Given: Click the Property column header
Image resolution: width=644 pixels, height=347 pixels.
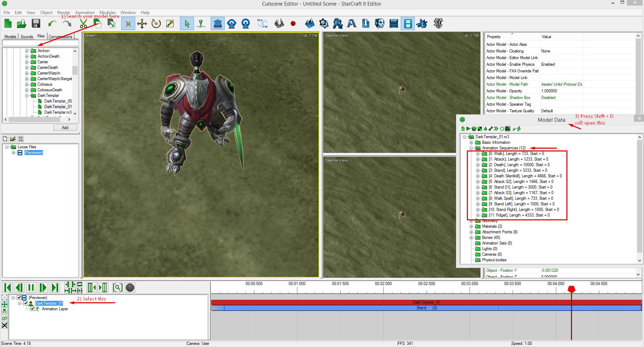Looking at the screenshot, I should point(512,36).
